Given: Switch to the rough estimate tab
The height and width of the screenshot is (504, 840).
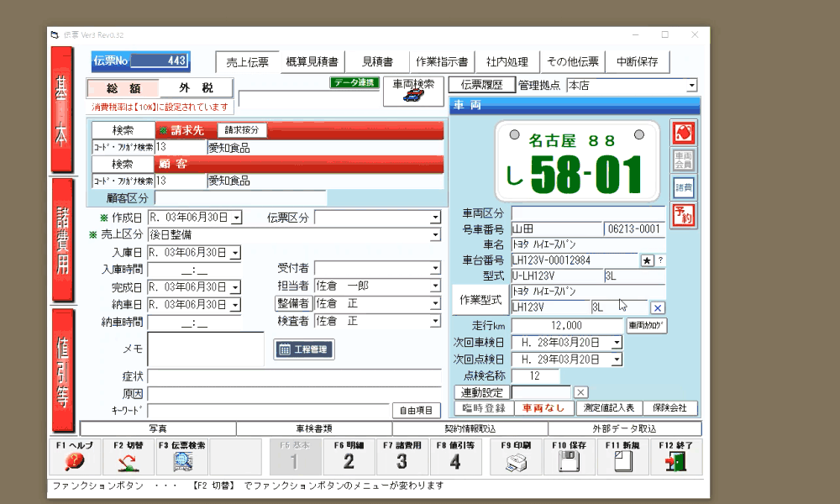Looking at the screenshot, I should (x=312, y=61).
